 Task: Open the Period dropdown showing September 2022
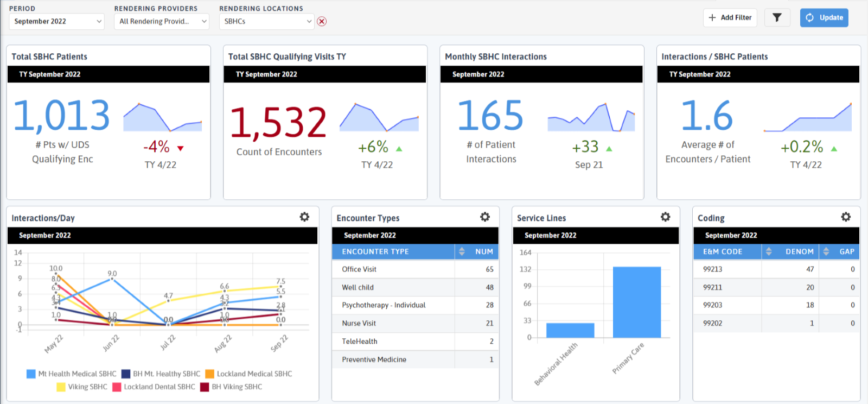click(56, 21)
